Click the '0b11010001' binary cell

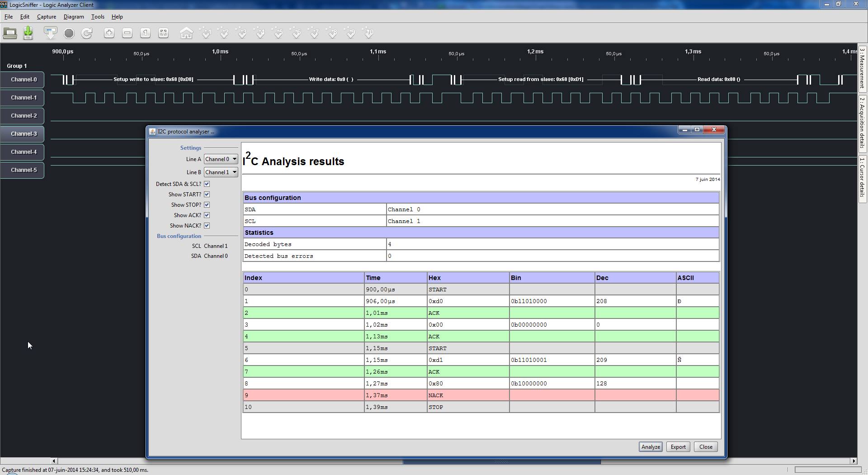(552, 360)
